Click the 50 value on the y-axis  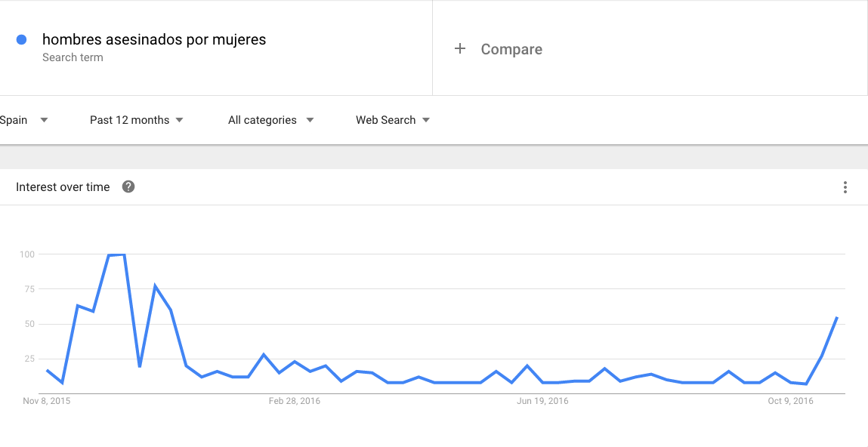29,324
